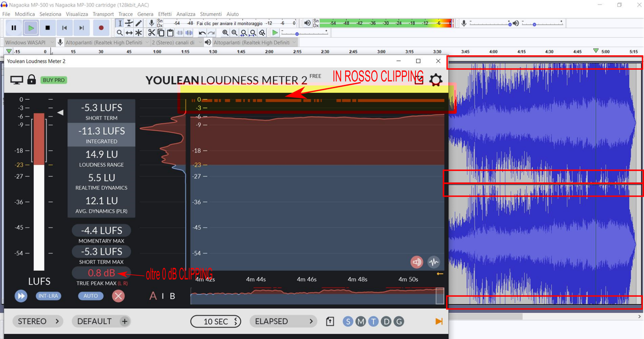Image resolution: width=644 pixels, height=339 pixels.
Task: Click the Youlean lock icon
Action: [32, 79]
